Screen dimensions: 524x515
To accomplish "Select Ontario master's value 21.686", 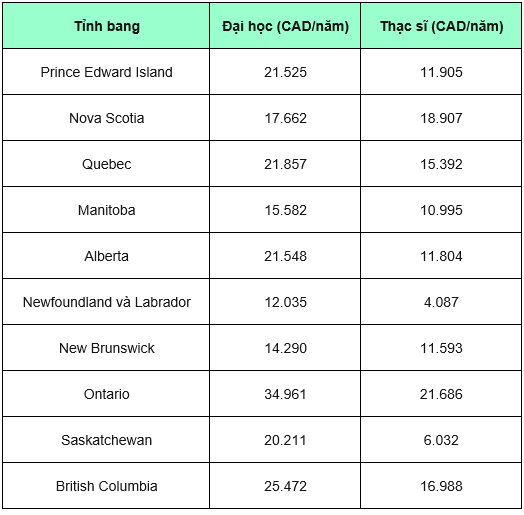I will (x=441, y=394).
